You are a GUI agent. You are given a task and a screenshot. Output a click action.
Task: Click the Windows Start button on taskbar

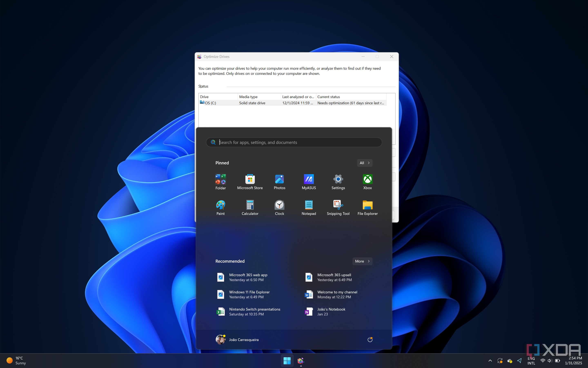point(287,360)
